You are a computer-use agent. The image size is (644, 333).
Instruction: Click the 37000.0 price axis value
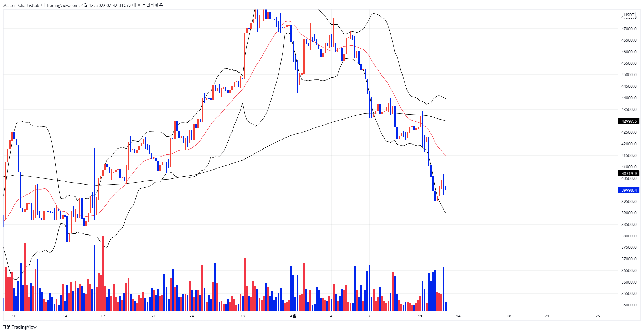pos(629,259)
